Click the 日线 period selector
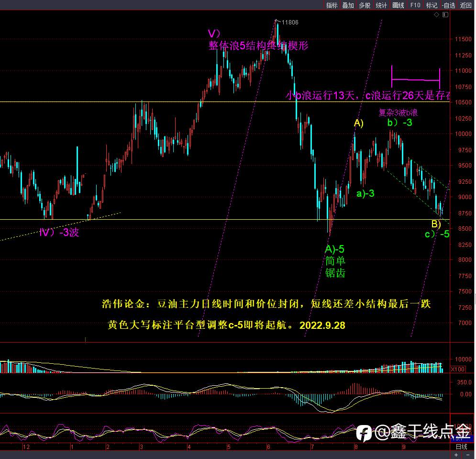The height and width of the screenshot is (459, 476). point(462,447)
